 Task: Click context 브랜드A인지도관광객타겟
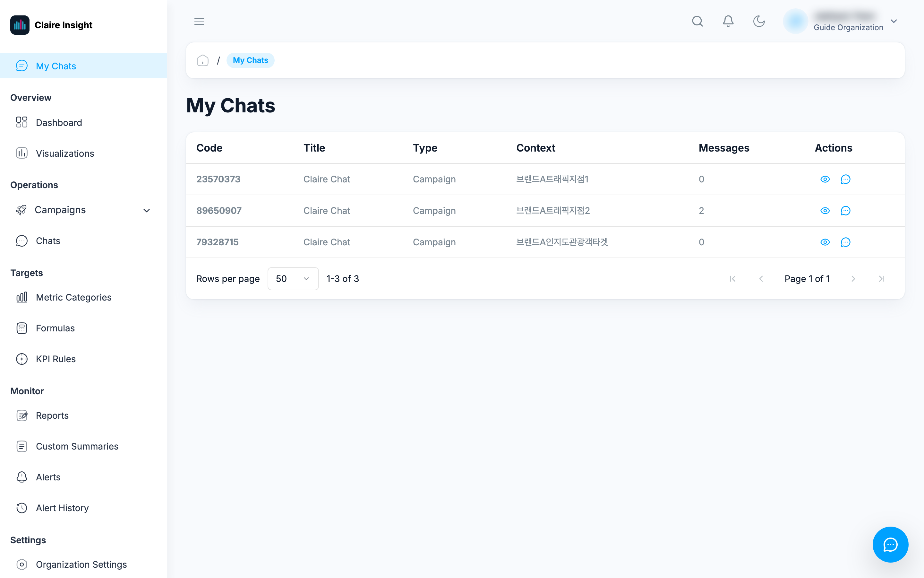(x=562, y=242)
